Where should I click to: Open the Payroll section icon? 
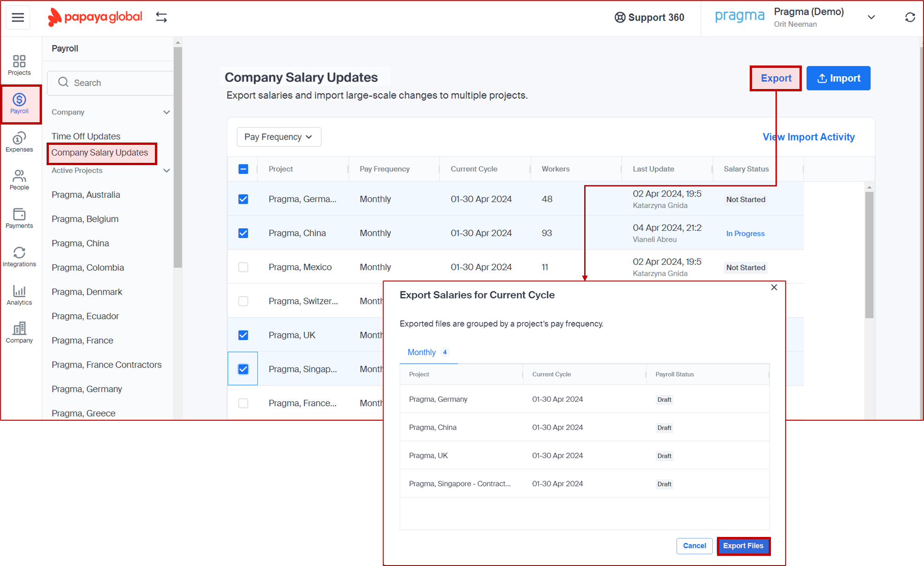click(19, 104)
